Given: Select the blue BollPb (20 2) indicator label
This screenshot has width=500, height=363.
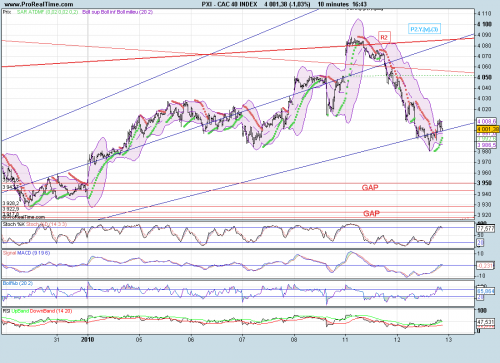Looking at the screenshot, I should coord(18,283).
